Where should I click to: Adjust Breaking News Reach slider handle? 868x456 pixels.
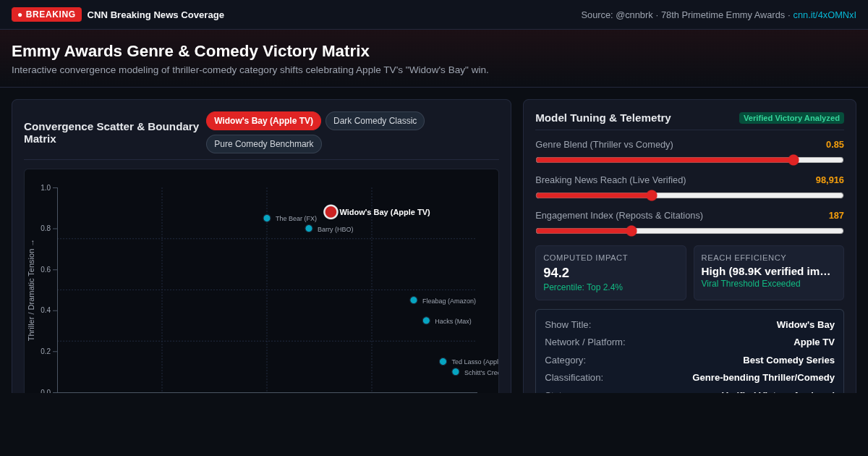pyautogui.click(x=652, y=195)
